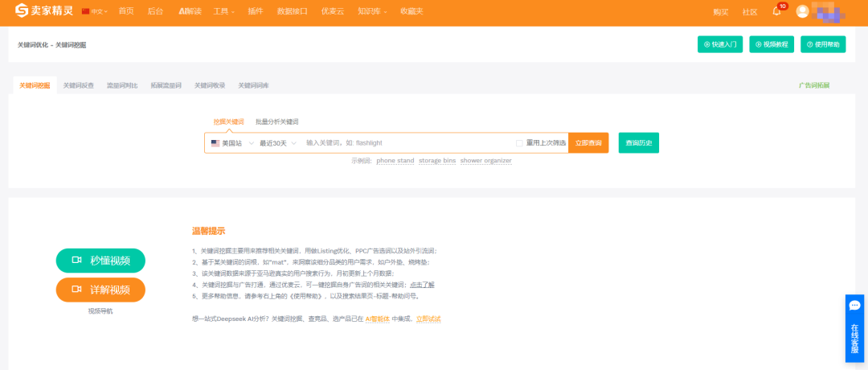Click the 温馨提示 heading
This screenshot has width=868, height=370.
tap(209, 231)
